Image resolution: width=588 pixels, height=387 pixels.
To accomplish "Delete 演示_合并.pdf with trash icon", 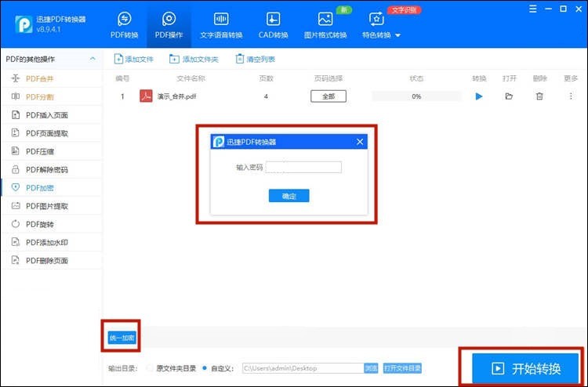I will tap(539, 96).
